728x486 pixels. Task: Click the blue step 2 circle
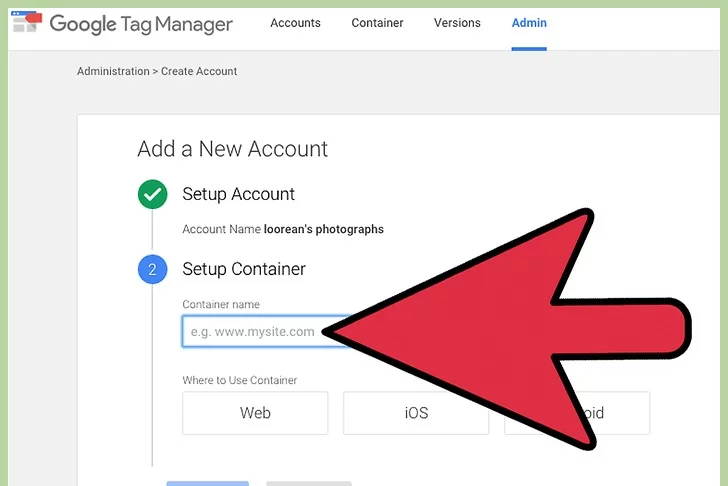(152, 269)
